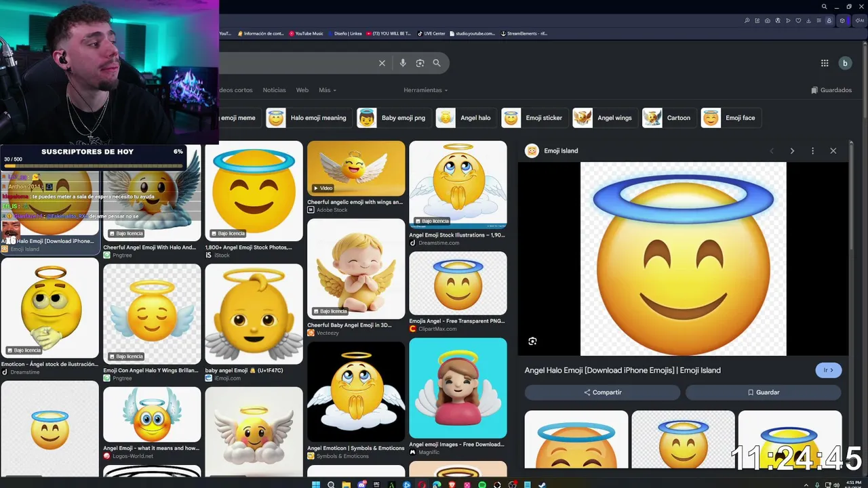Switch to the Web tab
Screen dimensions: 868x488
(x=302, y=90)
